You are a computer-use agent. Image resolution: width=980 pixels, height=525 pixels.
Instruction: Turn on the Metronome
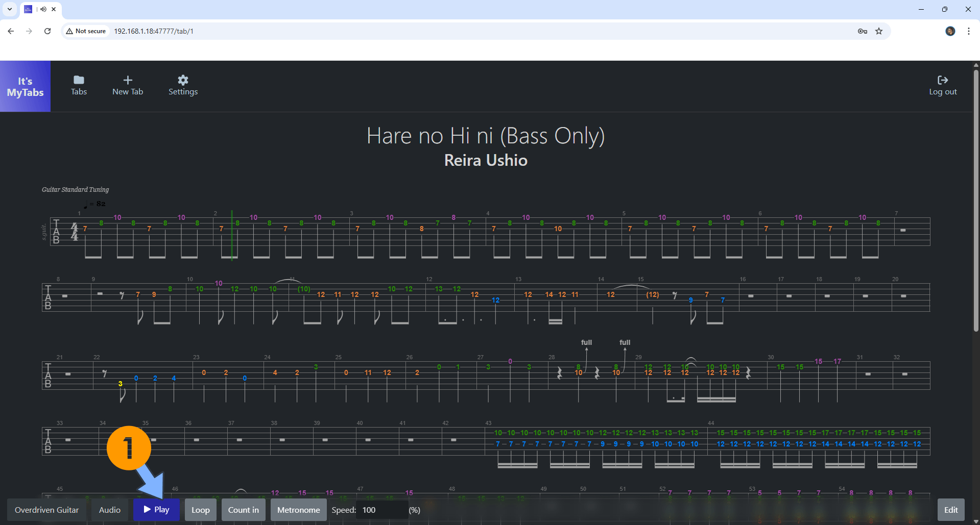click(298, 509)
